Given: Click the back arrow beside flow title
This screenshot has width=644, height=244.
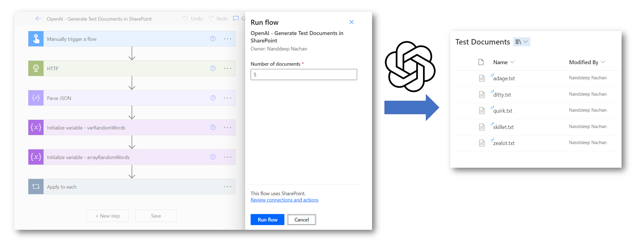Looking at the screenshot, I should click(x=38, y=19).
